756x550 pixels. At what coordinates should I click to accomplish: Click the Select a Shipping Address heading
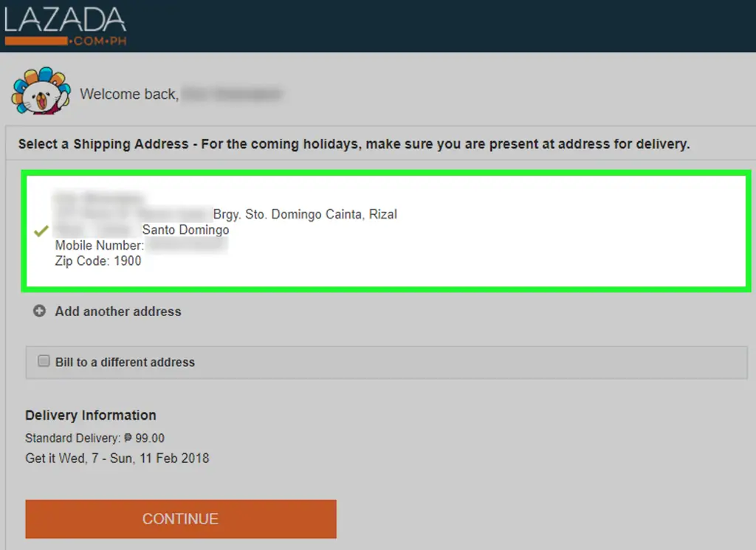pyautogui.click(x=354, y=144)
